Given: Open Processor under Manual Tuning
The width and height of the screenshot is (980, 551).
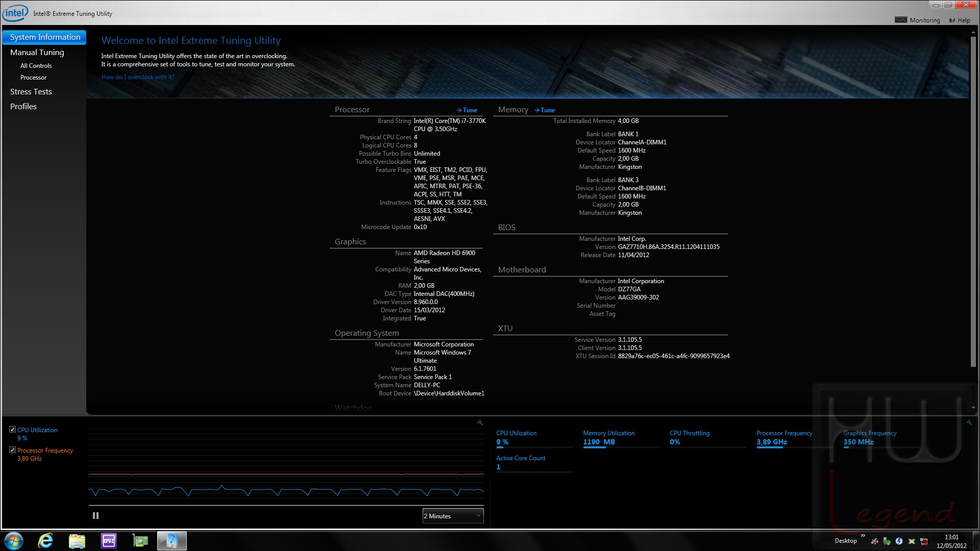Looking at the screenshot, I should coord(33,78).
